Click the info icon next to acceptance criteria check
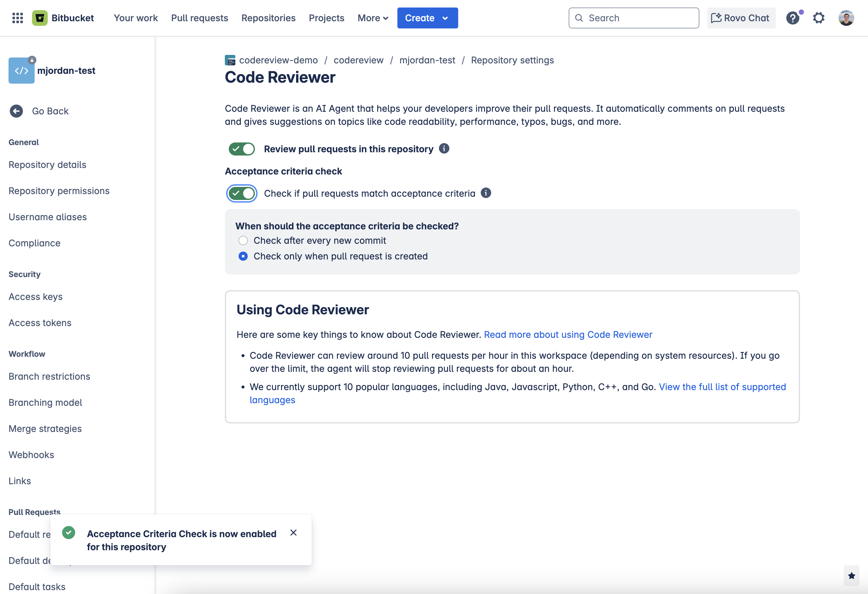The width and height of the screenshot is (868, 594). (486, 193)
